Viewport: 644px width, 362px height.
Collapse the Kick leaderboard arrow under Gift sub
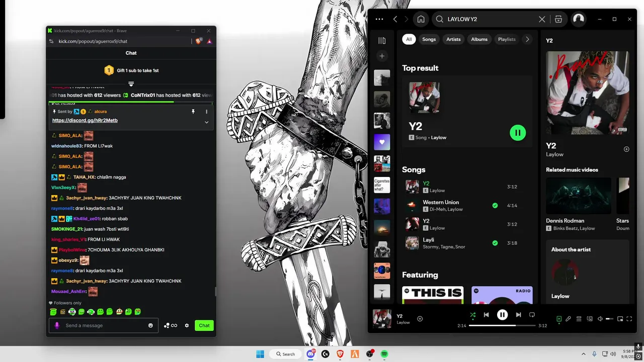tap(131, 84)
